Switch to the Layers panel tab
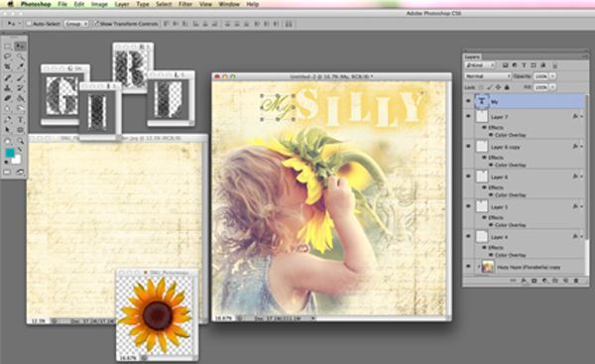Screen dimensions: 595x364 point(472,57)
